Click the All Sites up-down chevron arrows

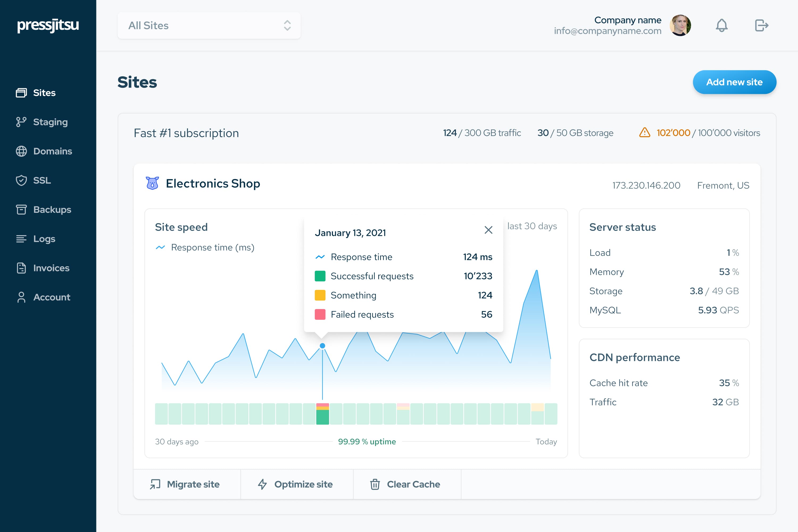[287, 26]
